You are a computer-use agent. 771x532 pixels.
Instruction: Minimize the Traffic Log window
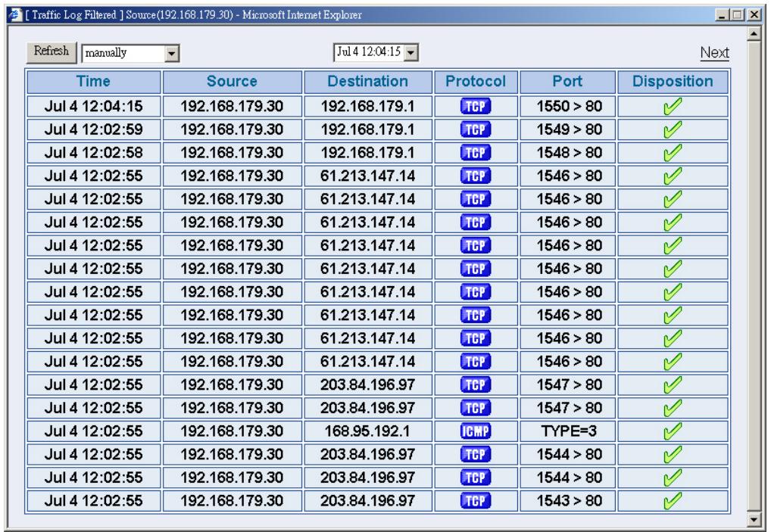[x=722, y=14]
